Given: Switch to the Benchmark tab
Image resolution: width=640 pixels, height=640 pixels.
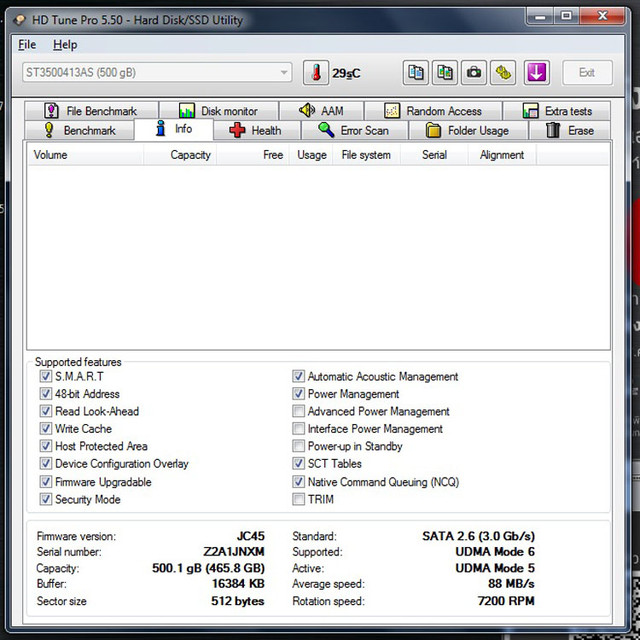Looking at the screenshot, I should tap(80, 131).
